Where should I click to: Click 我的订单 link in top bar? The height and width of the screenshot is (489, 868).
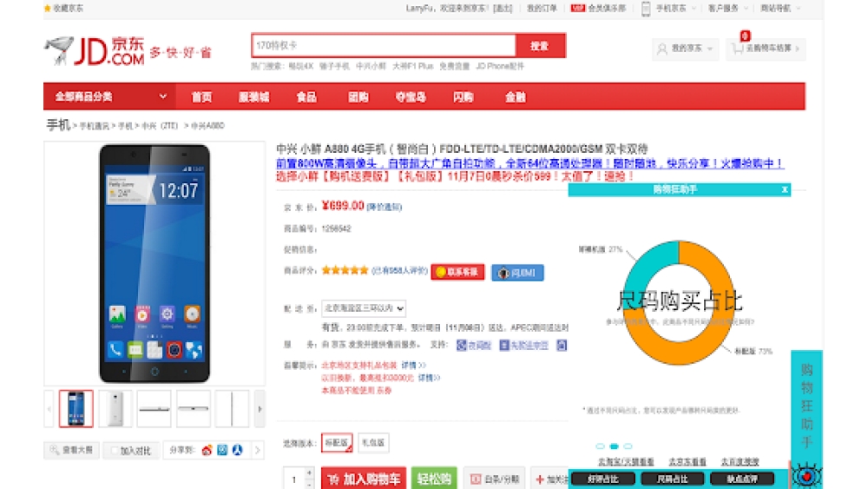542,9
